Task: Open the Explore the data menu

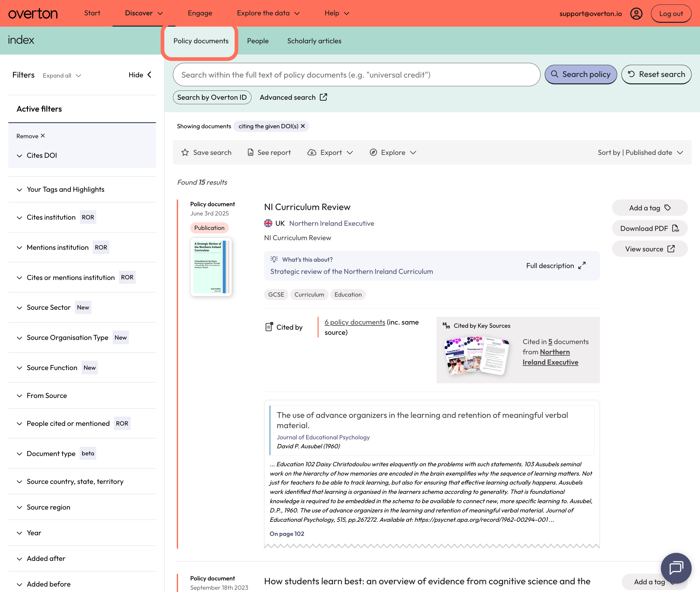Action: (268, 13)
